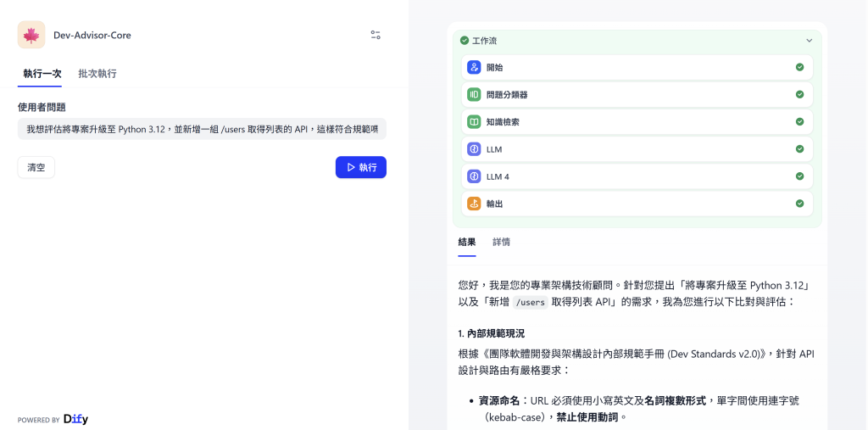Screen dimensions: 868x430
Task: Click the Dev-Advisor-Core maple leaf app icon
Action: click(x=31, y=35)
